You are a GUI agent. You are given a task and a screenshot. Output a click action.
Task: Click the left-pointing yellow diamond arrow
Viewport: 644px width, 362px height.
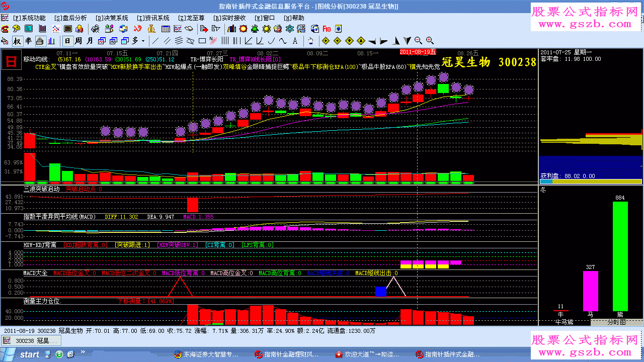(x=326, y=41)
